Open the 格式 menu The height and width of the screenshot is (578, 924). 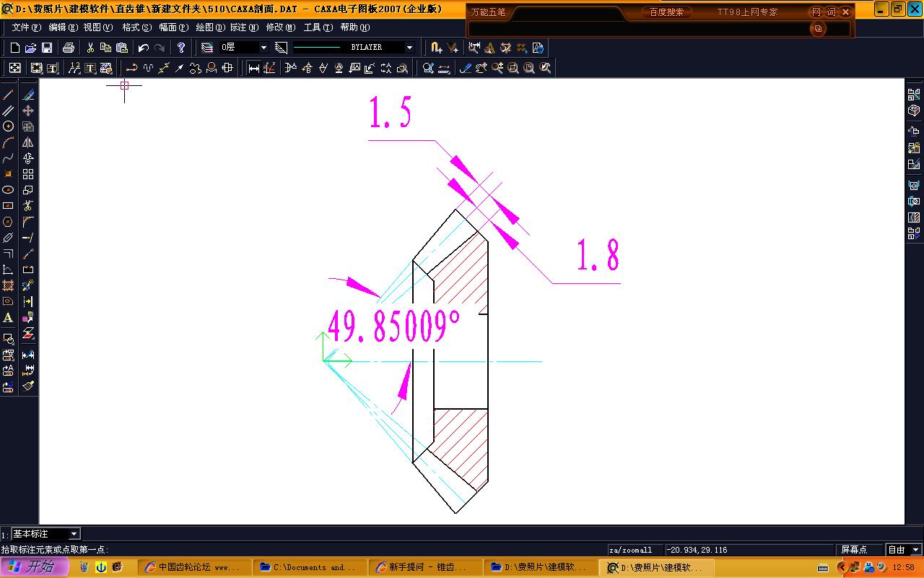coord(136,27)
